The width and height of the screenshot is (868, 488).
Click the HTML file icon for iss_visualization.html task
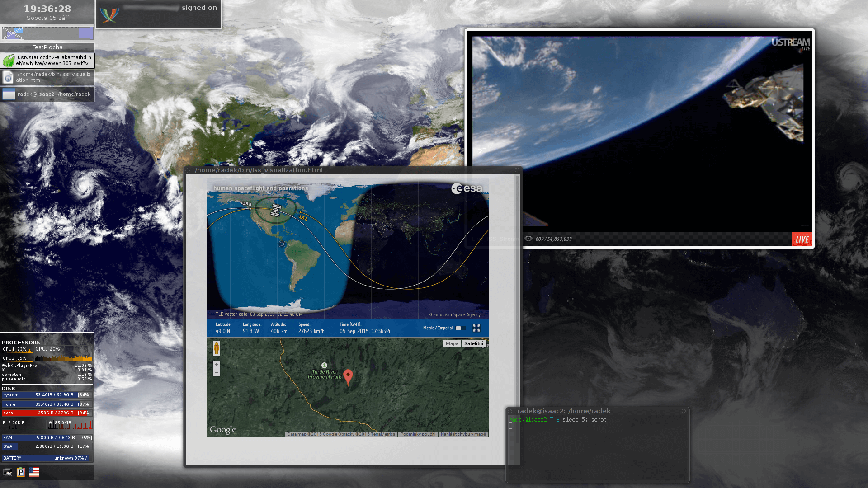coord(8,77)
